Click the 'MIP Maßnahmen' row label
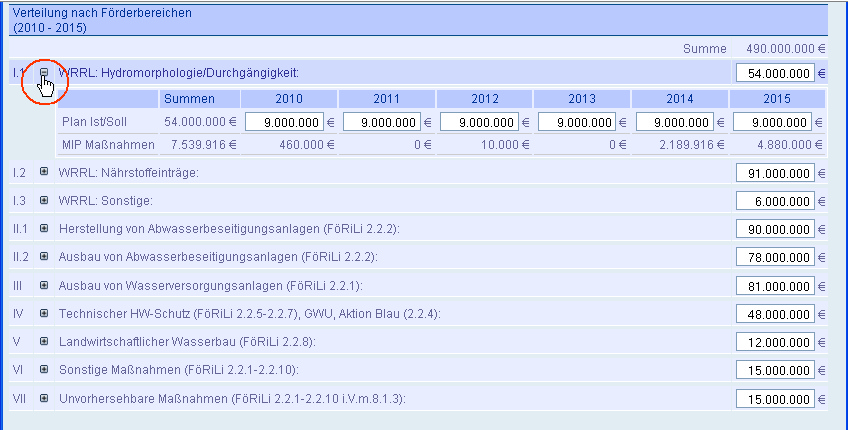The width and height of the screenshot is (848, 430). (x=108, y=145)
